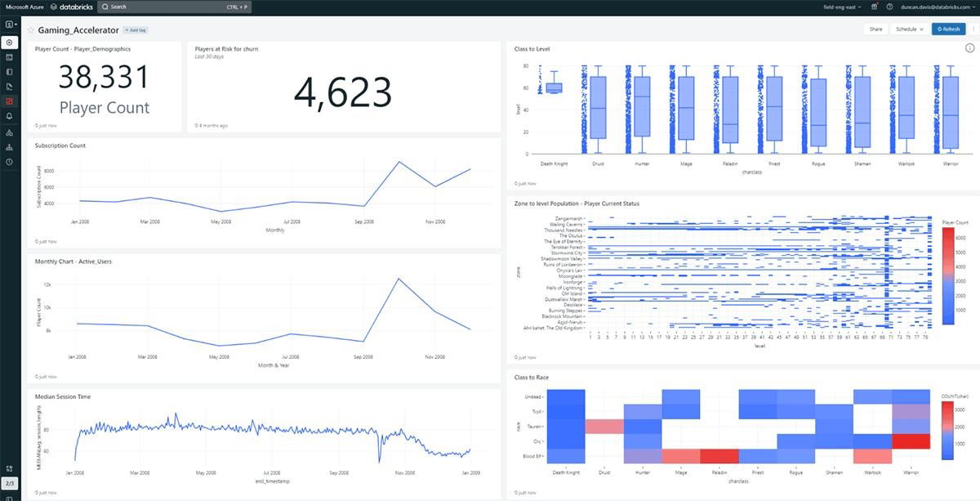The image size is (980, 501).
Task: Click the 4,623 churn risk value
Action: tap(343, 92)
